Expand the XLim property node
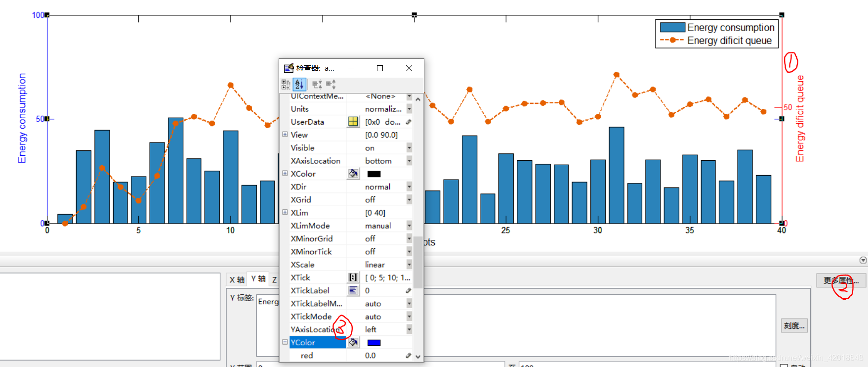The width and height of the screenshot is (868, 367). [x=285, y=212]
